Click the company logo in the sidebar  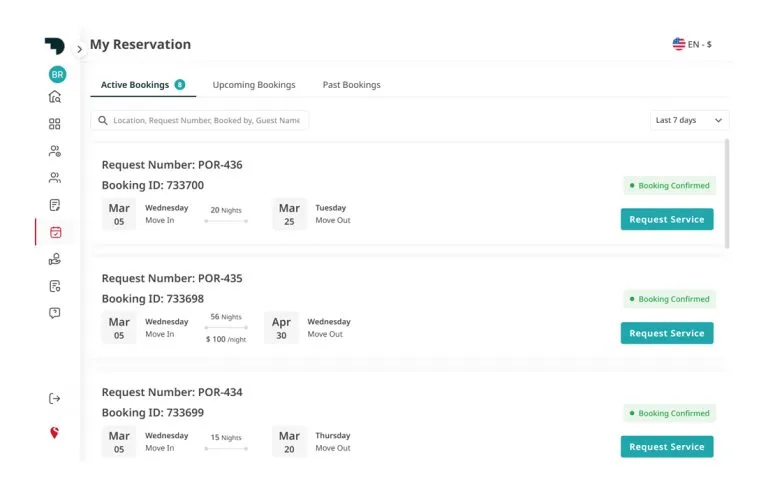click(55, 46)
